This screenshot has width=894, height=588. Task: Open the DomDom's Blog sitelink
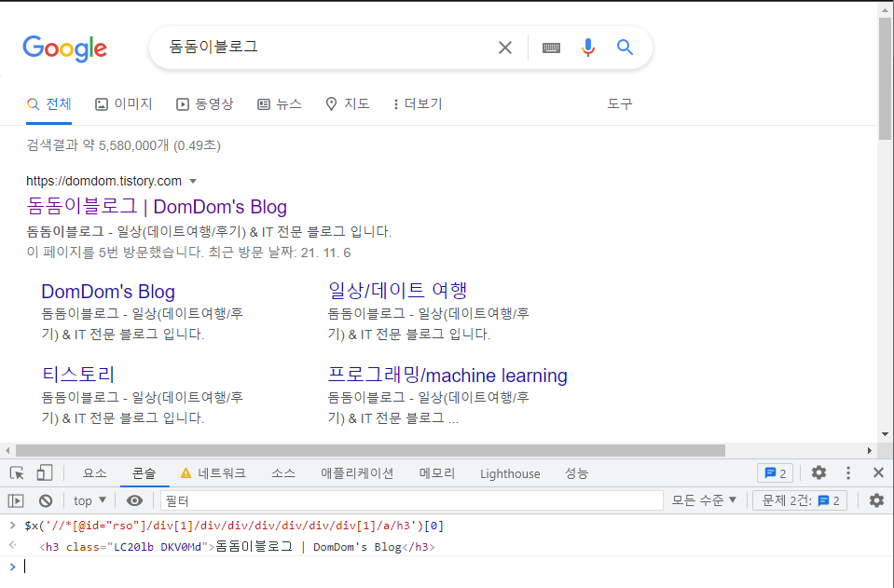(x=108, y=291)
